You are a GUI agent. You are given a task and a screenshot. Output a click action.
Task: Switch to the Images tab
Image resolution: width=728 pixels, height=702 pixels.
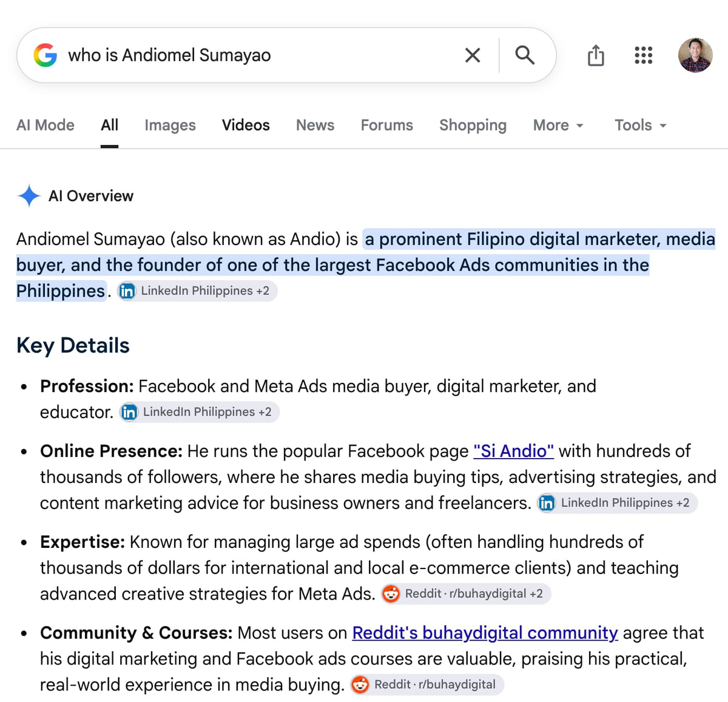pos(170,125)
